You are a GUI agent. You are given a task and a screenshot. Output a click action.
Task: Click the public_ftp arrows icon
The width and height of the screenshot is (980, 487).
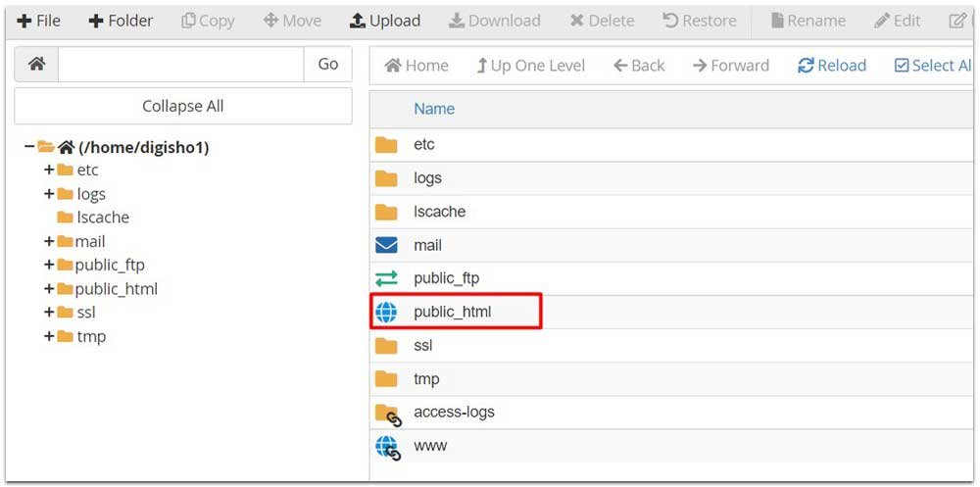(x=386, y=279)
